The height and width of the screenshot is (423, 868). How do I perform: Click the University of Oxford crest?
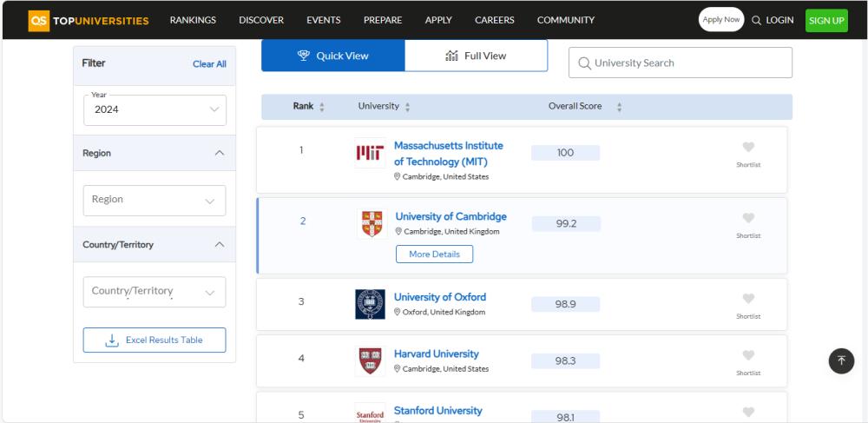tap(370, 304)
